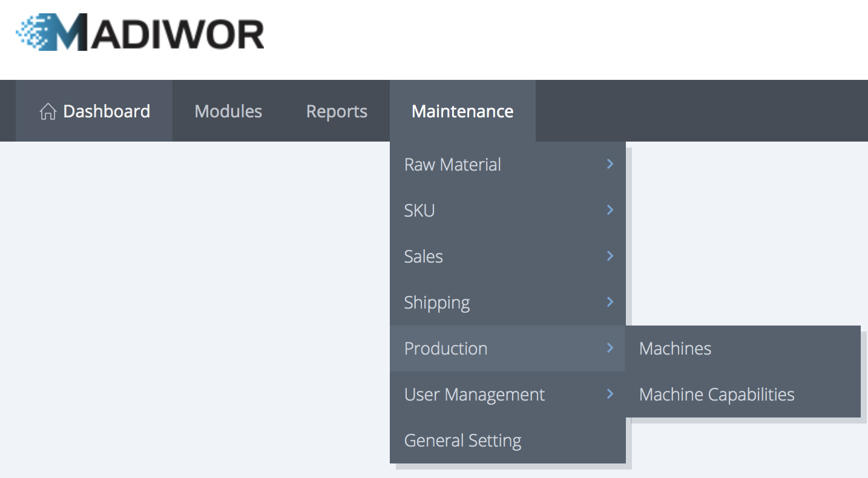Collapse the Maintenance menu
The height and width of the screenshot is (478, 868).
click(x=462, y=111)
